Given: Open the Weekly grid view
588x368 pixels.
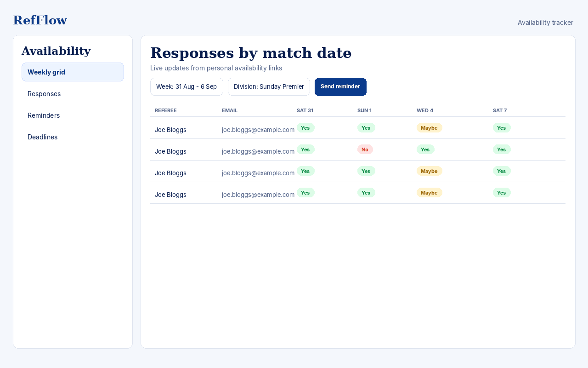Looking at the screenshot, I should [x=73, y=72].
